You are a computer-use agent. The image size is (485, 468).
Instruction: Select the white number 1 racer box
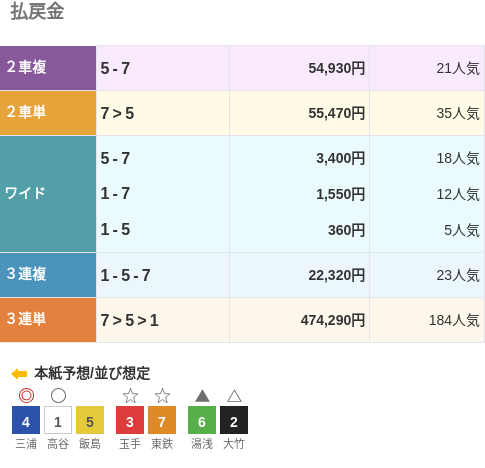tap(58, 420)
